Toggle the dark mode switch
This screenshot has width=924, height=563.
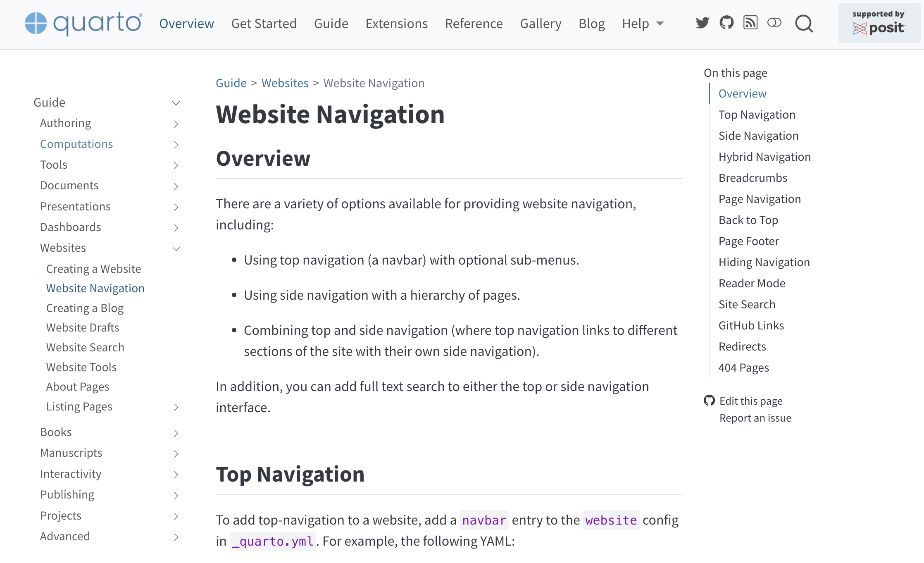point(774,23)
